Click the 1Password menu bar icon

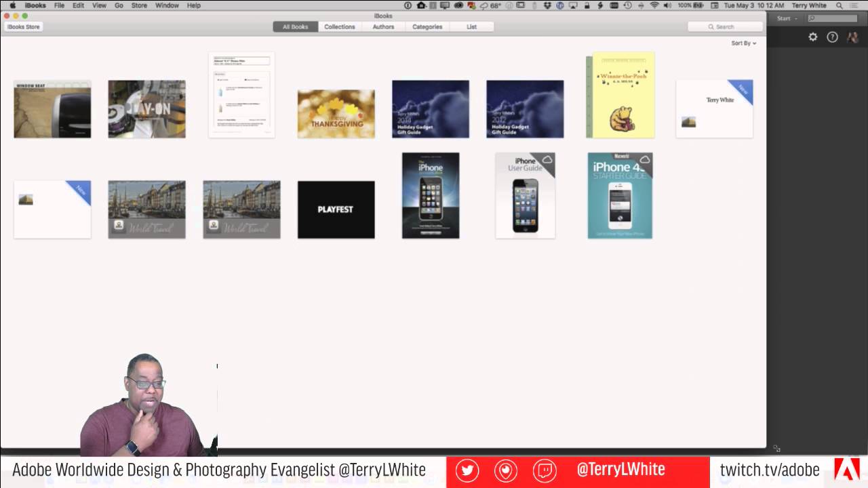(408, 5)
